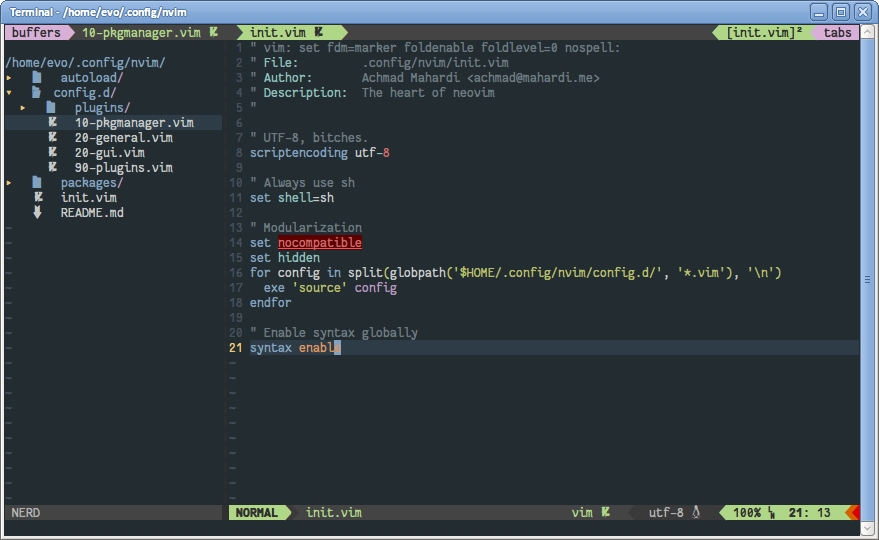Click the vim icon beside 20-general.vim
879x540 pixels.
(x=53, y=137)
